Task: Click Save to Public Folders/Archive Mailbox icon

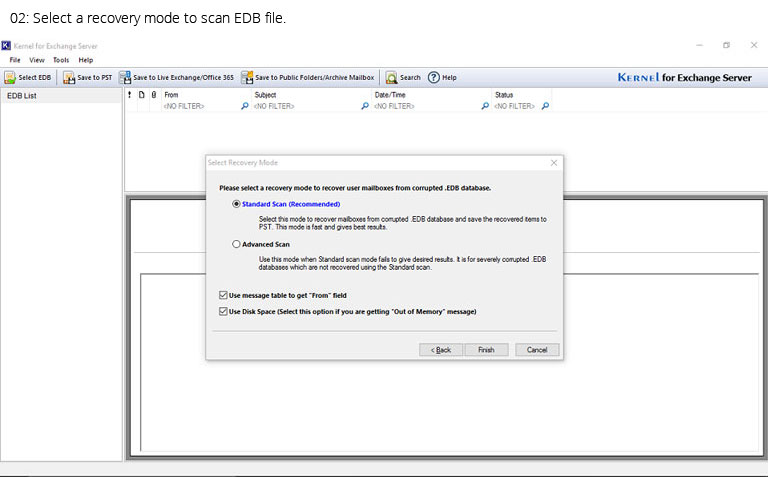Action: (x=247, y=77)
